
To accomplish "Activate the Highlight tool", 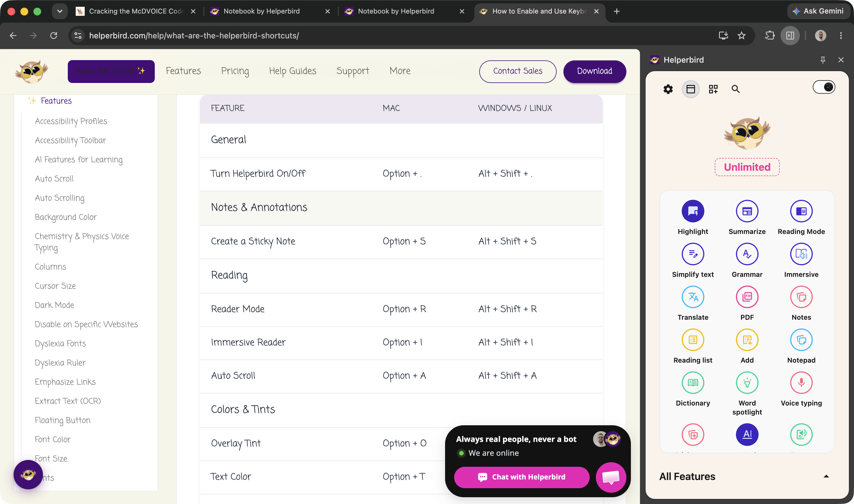I will pos(692,211).
